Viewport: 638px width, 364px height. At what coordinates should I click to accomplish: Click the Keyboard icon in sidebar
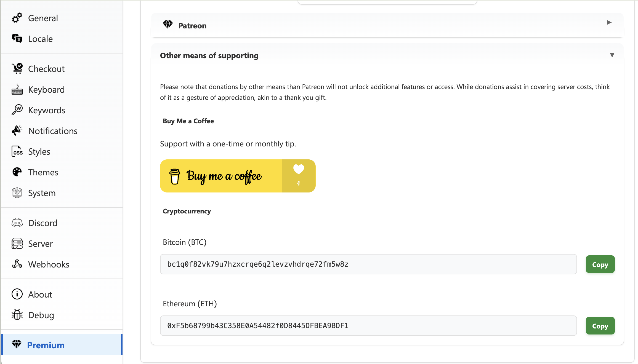tap(17, 90)
